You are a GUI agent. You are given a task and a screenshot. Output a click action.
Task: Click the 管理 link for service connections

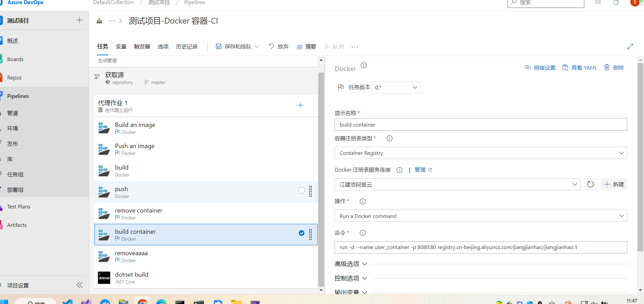point(420,170)
